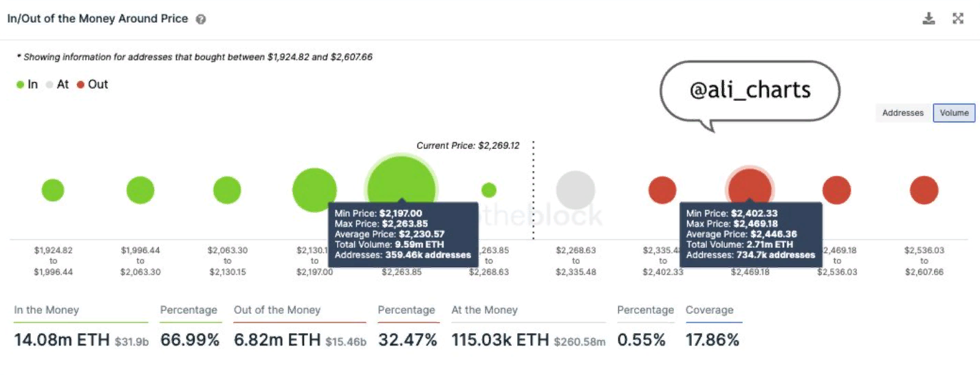Select the Volume view toggle
980x375 pixels.
coord(954,113)
